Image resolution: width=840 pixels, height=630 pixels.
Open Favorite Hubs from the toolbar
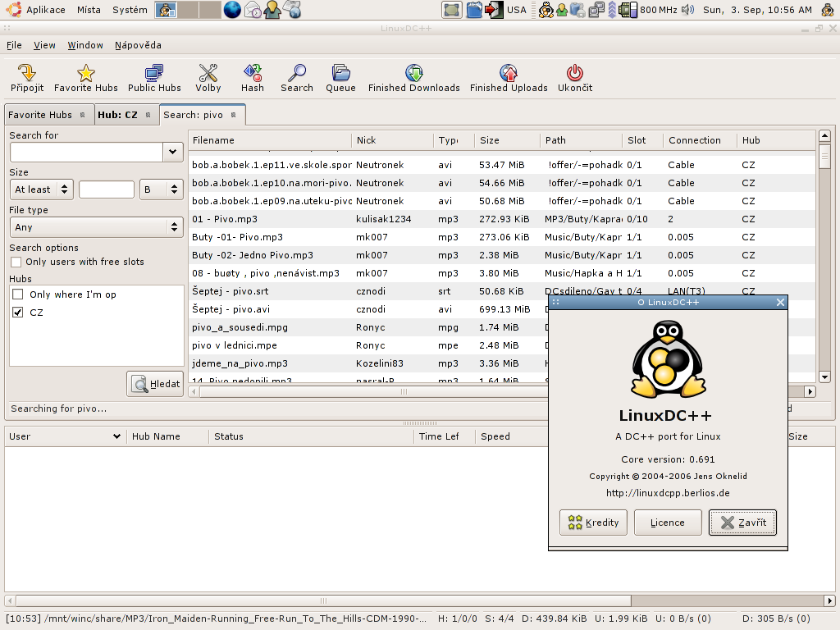[85, 78]
